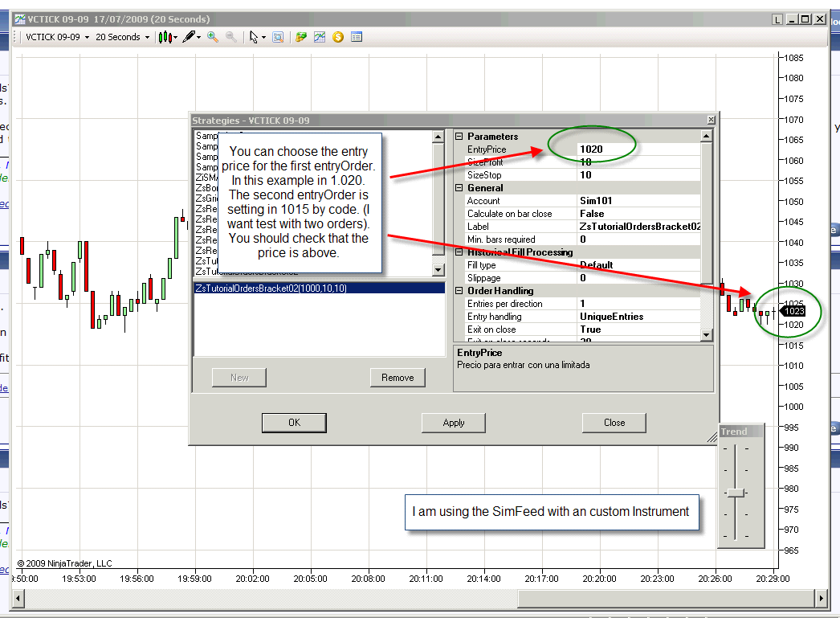Select the drawing pen tool

point(189,37)
